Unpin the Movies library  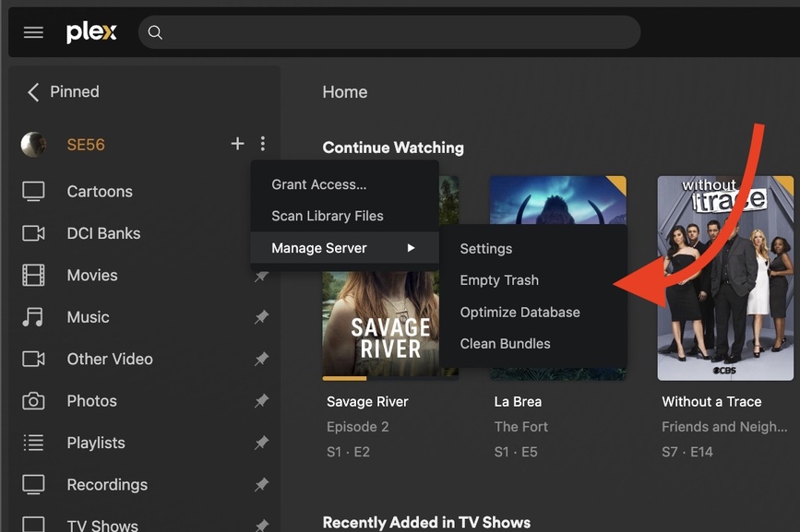point(261,276)
